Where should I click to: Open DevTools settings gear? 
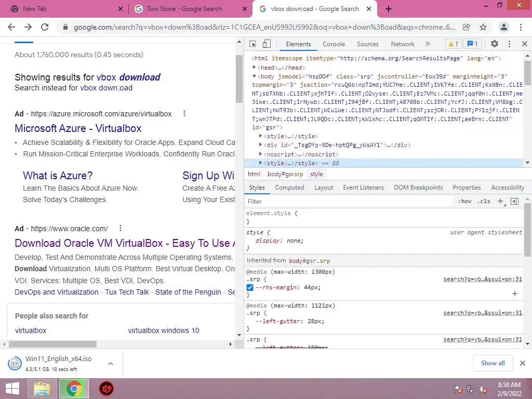pyautogui.click(x=495, y=44)
